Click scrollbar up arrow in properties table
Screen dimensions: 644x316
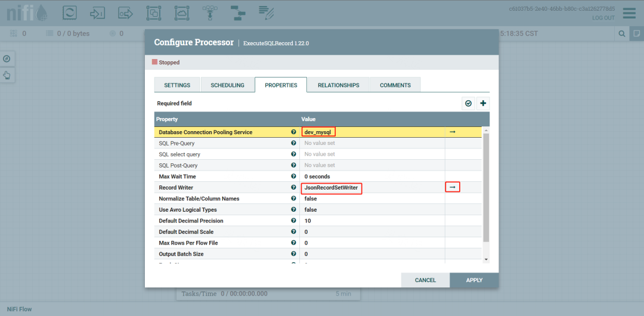click(x=487, y=130)
